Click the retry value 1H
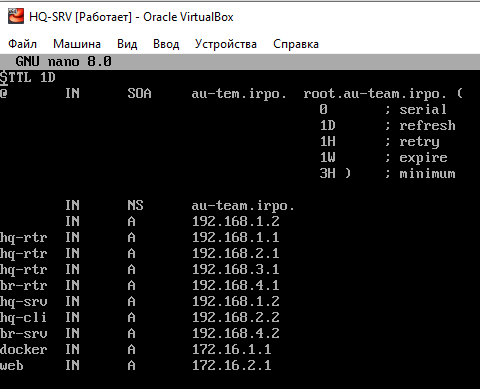 coord(328,141)
